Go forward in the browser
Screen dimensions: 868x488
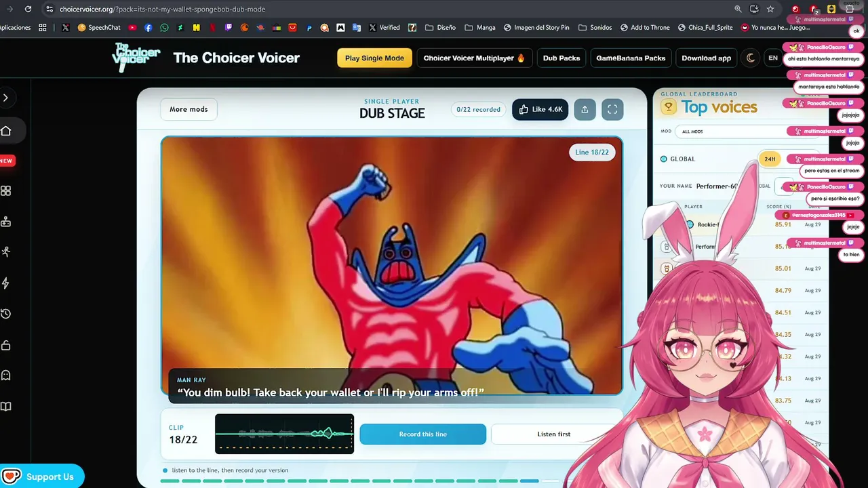coord(9,9)
